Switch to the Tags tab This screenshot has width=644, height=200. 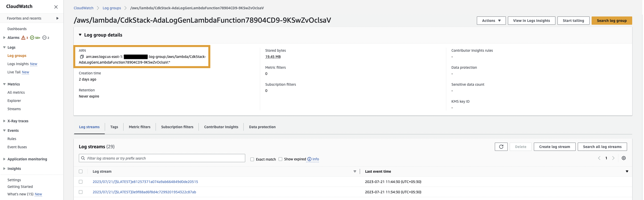point(114,127)
